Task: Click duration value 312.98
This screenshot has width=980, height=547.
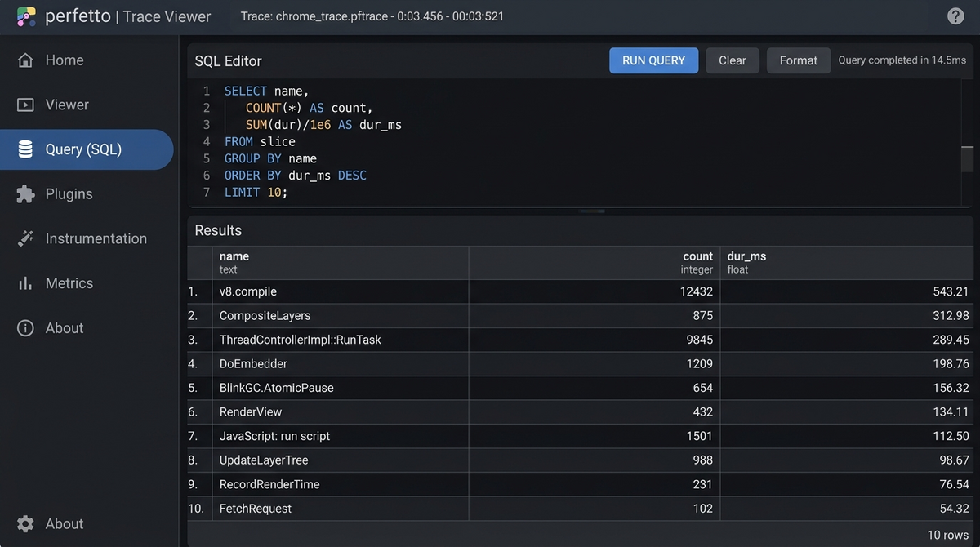Action: pos(951,316)
